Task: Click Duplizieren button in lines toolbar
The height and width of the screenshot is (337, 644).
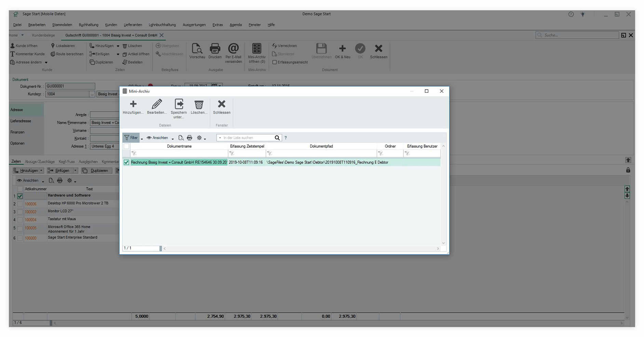Action: (96, 170)
